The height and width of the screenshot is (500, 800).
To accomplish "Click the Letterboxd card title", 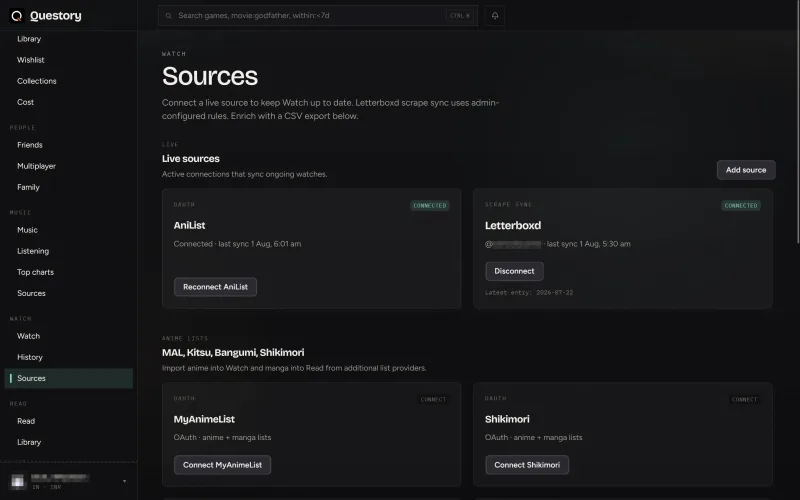I will (513, 226).
